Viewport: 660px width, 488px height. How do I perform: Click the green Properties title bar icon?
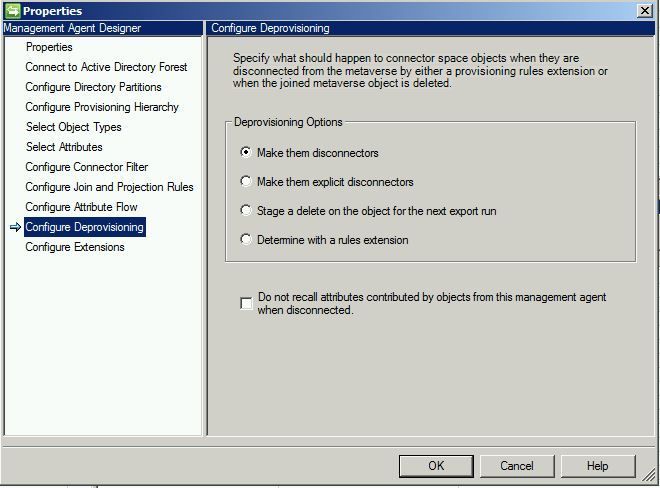pos(12,11)
